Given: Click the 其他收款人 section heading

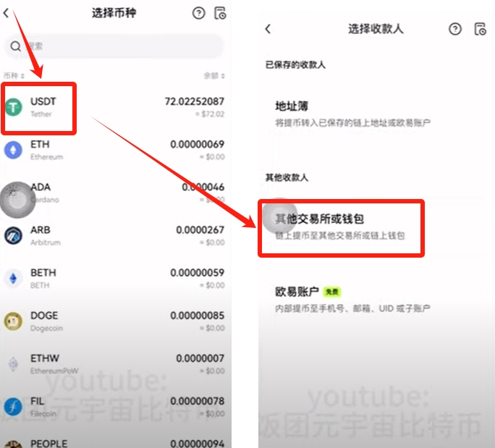Looking at the screenshot, I should 287,177.
